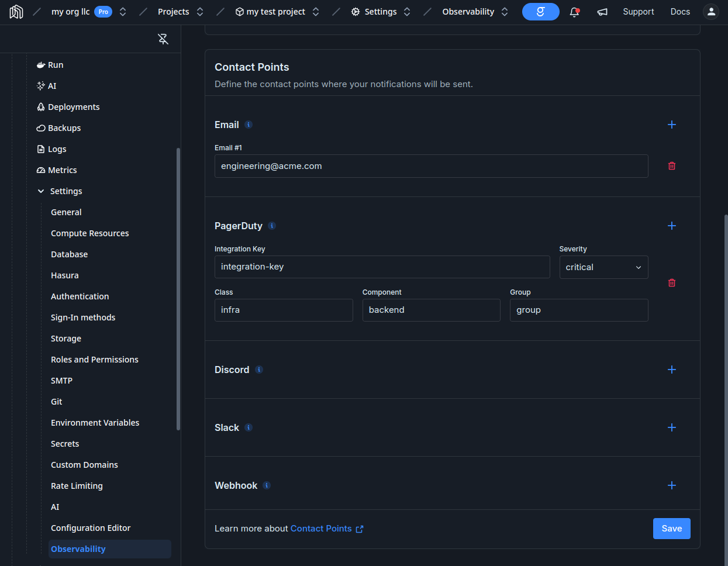Image resolution: width=728 pixels, height=566 pixels.
Task: Unpin the sidebar with the pin icon
Action: [x=163, y=39]
